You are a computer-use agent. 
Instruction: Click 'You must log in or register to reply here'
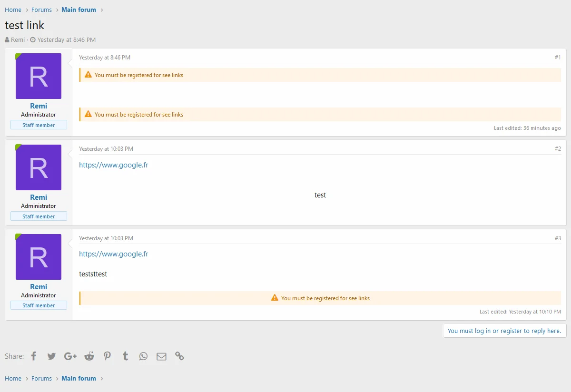point(504,331)
